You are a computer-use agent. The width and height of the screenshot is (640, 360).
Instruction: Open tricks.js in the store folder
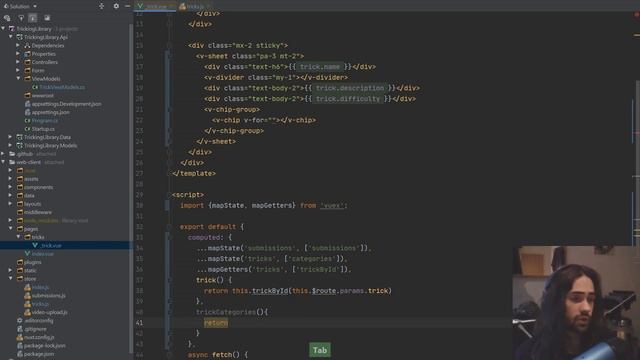40,304
